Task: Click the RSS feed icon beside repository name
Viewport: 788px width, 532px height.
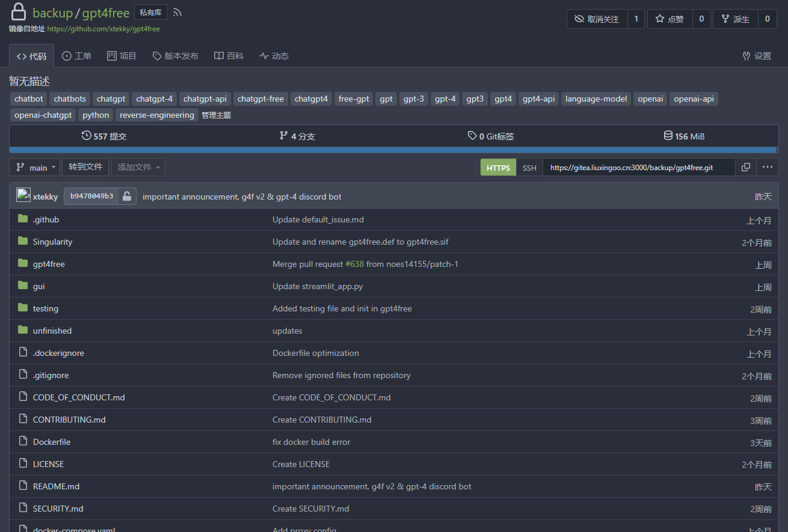Action: (177, 13)
